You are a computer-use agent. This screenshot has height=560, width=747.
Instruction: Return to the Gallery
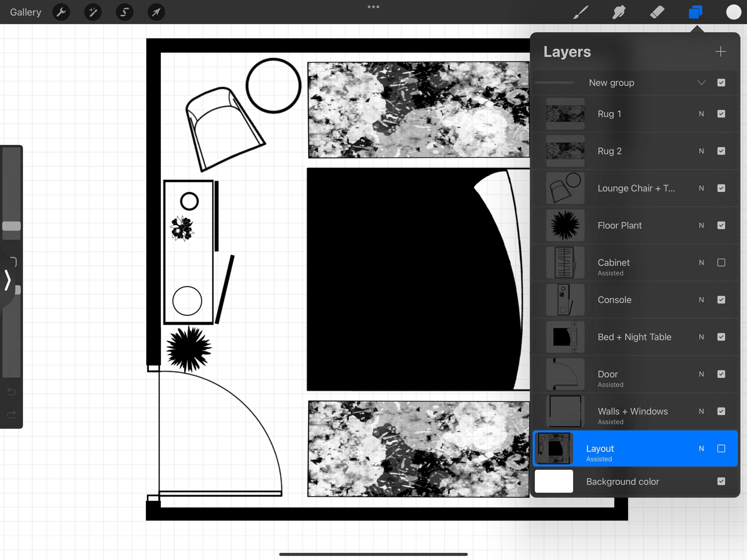point(25,12)
